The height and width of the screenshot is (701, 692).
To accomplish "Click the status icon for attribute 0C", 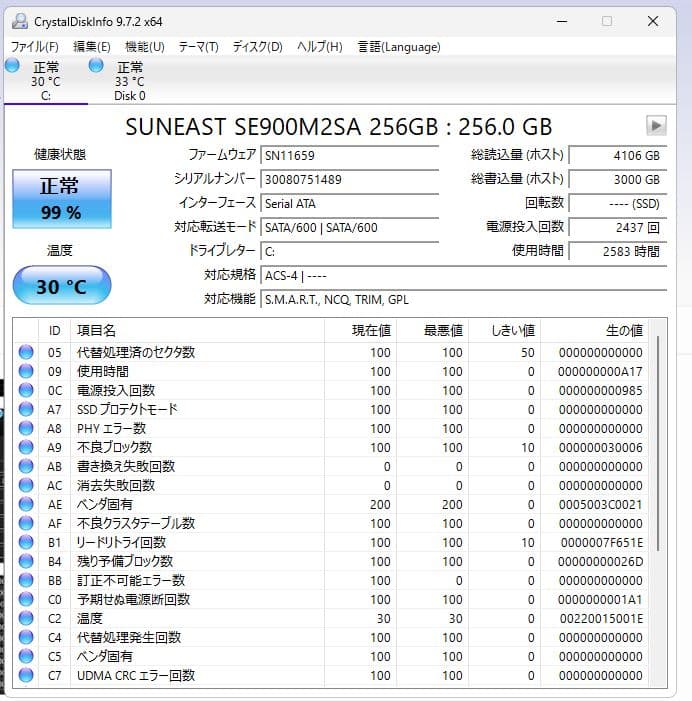I will tap(26, 390).
